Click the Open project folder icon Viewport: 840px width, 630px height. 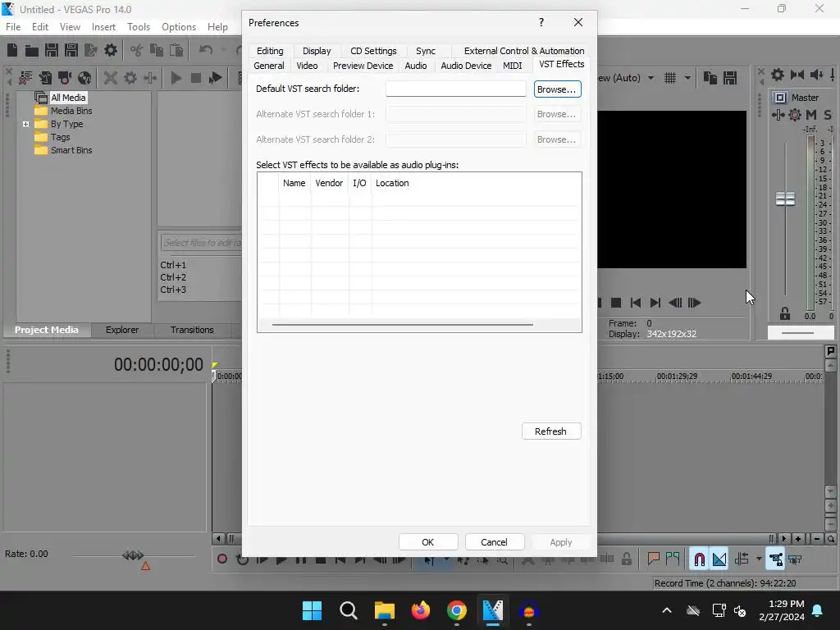[x=32, y=50]
